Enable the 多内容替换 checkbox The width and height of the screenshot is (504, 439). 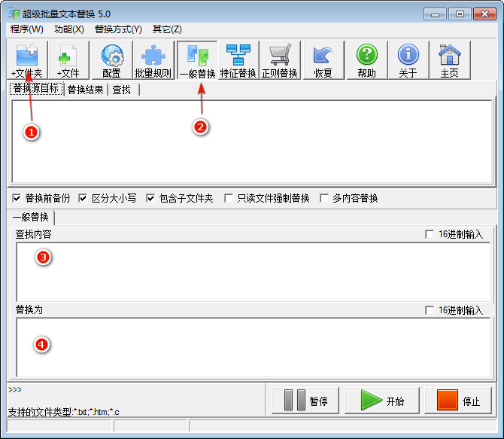pyautogui.click(x=325, y=199)
